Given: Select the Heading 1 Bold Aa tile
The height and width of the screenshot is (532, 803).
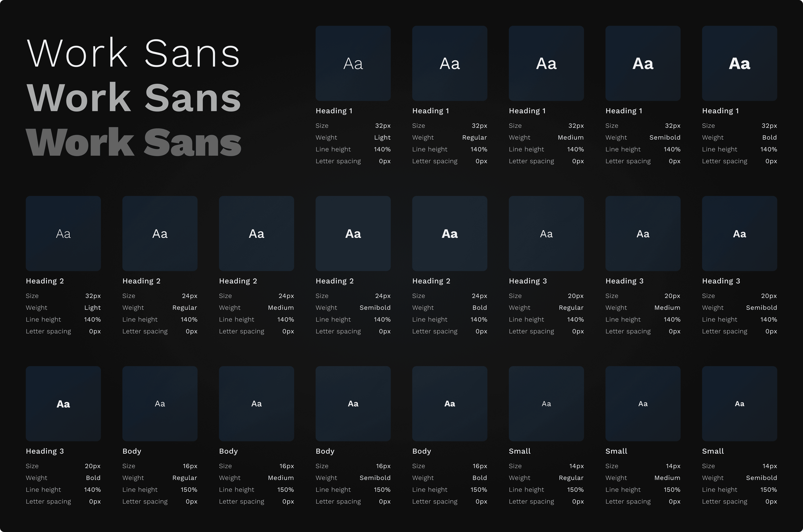Looking at the screenshot, I should coord(739,64).
